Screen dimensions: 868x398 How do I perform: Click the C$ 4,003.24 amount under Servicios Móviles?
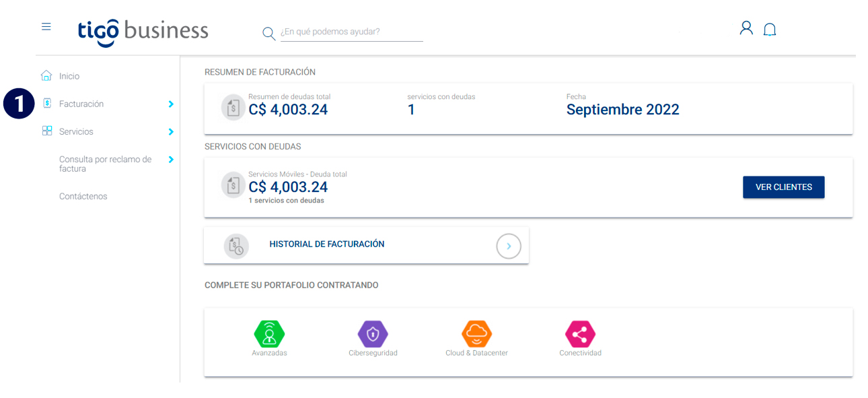pos(288,187)
